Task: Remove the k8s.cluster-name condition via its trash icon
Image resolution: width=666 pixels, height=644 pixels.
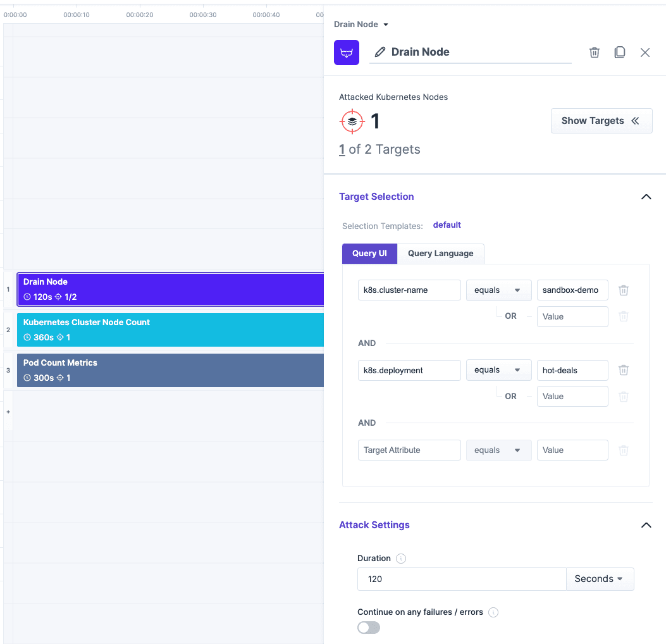Action: (624, 290)
